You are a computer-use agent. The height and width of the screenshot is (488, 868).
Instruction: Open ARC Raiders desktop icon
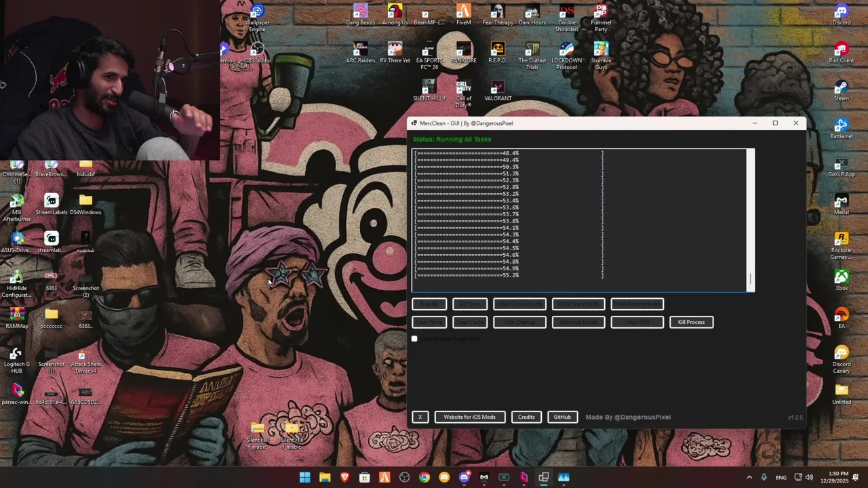[360, 53]
